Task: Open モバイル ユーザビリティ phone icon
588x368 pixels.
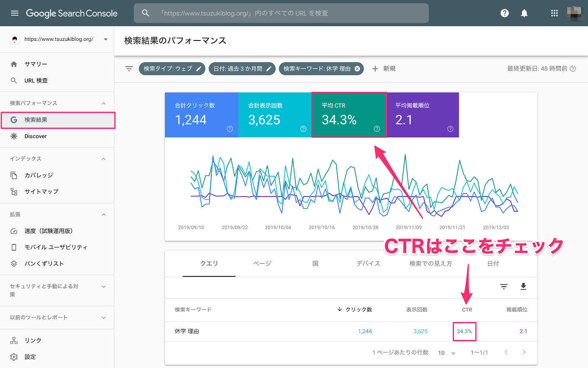Action: point(14,247)
